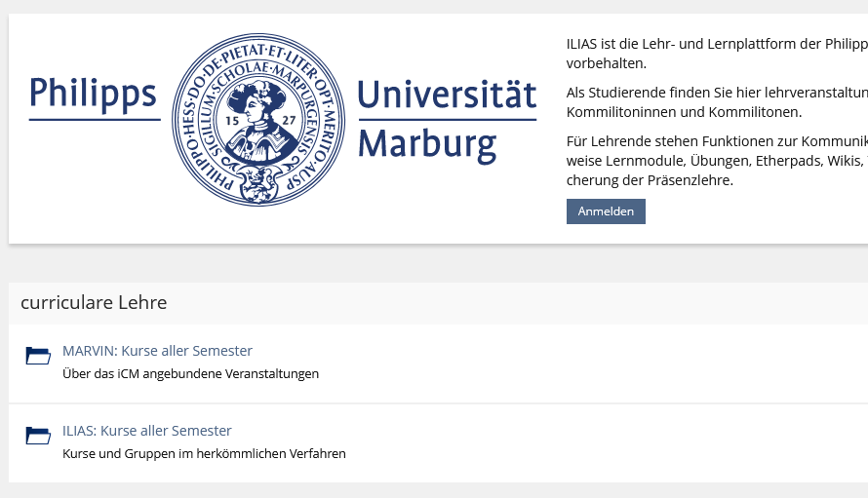Open the "MARVIN: Kurse aller Semester" link

(x=157, y=351)
